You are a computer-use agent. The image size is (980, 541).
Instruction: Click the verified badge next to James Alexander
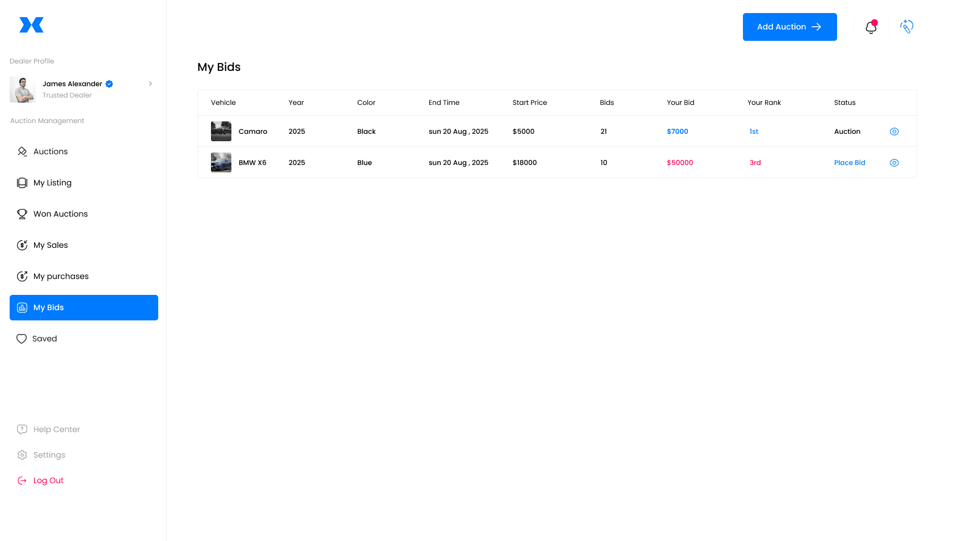[109, 83]
